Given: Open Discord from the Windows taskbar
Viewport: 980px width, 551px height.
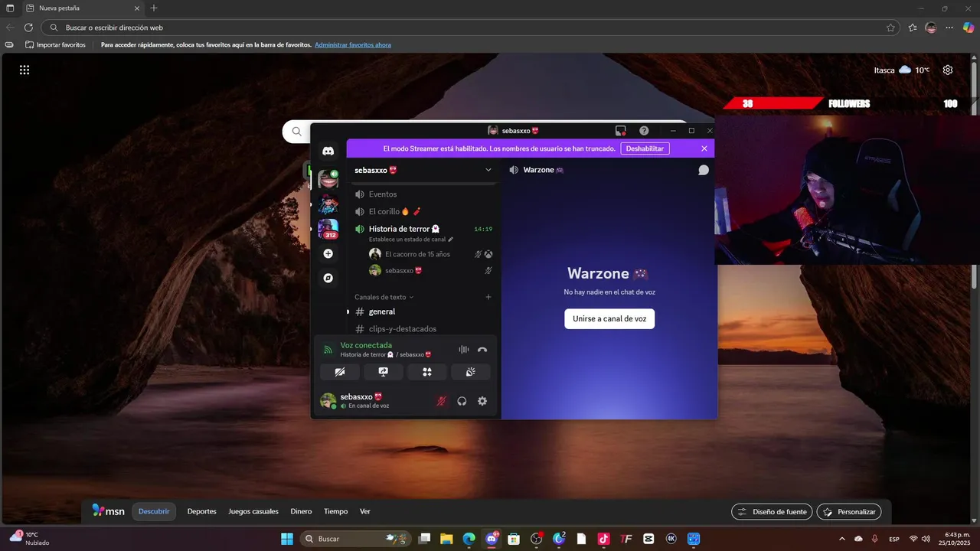Looking at the screenshot, I should pos(492,539).
